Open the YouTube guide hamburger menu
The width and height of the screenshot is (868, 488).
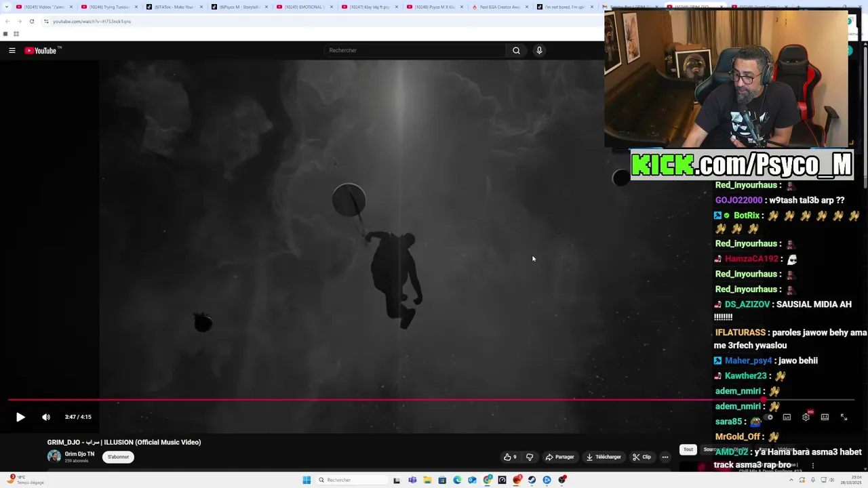(12, 50)
